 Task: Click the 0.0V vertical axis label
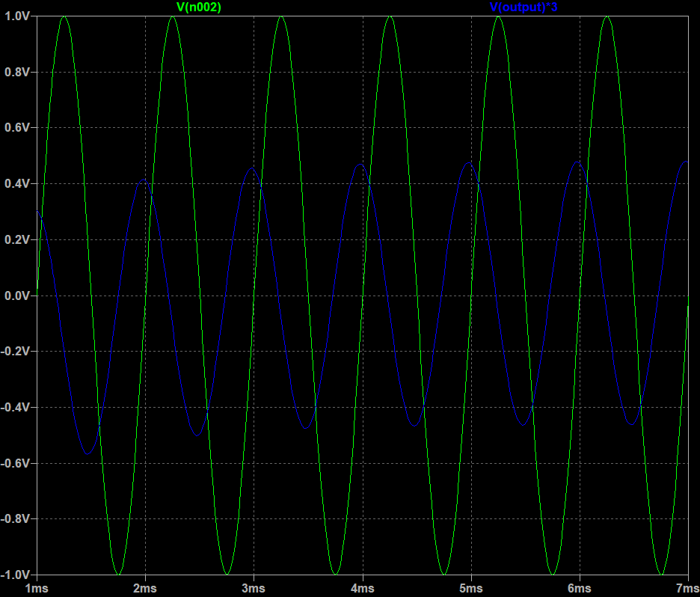point(16,296)
